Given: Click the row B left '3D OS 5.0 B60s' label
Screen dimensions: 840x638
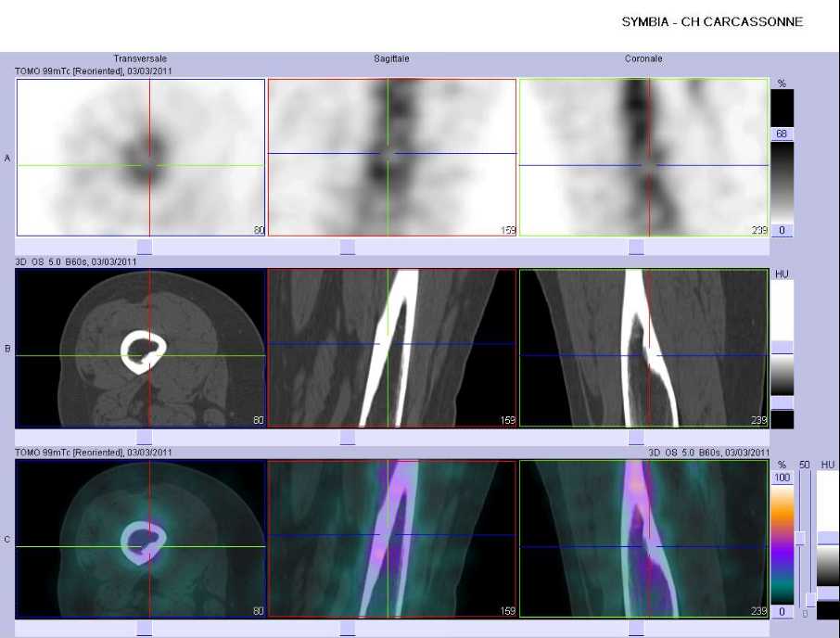Looking at the screenshot, I should 75,262.
